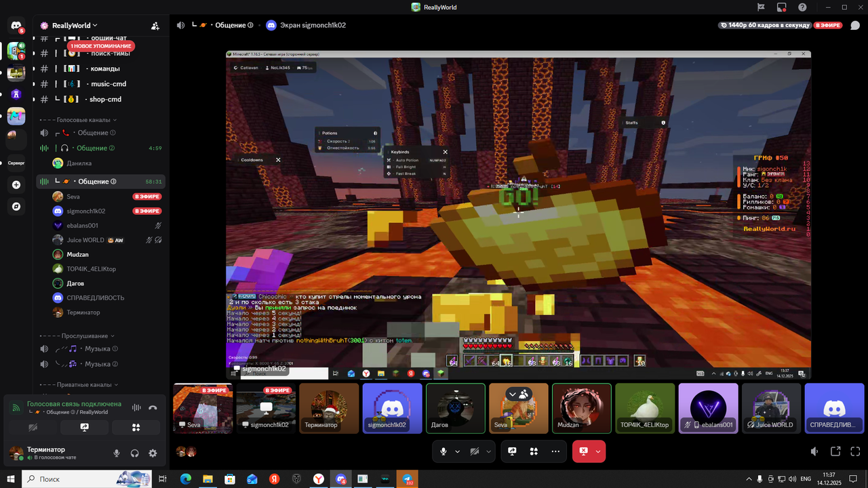
Task: Enter full screen for the stream
Action: pos(856,451)
